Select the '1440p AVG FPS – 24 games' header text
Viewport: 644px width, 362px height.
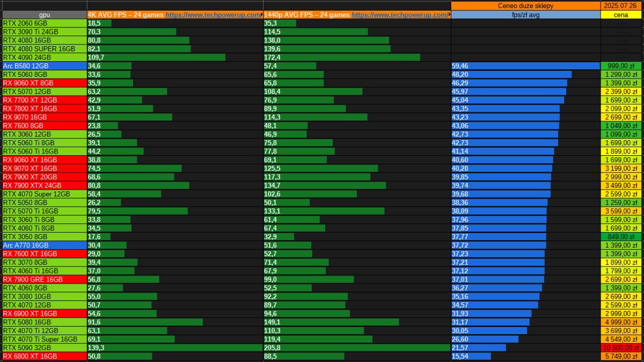coord(307,15)
